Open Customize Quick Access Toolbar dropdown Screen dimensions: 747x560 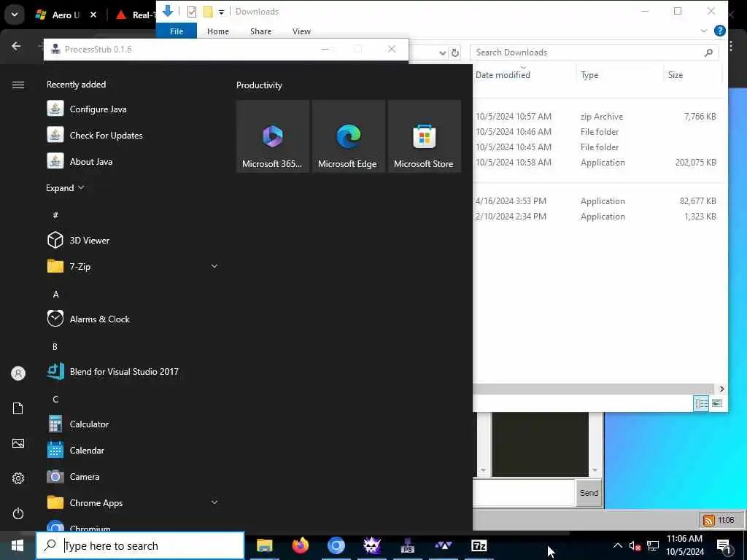[222, 12]
